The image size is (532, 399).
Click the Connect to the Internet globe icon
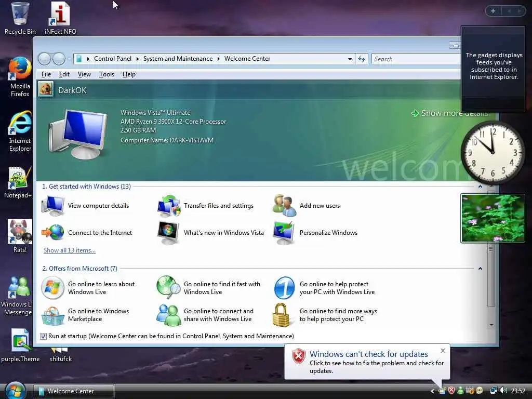(x=52, y=232)
